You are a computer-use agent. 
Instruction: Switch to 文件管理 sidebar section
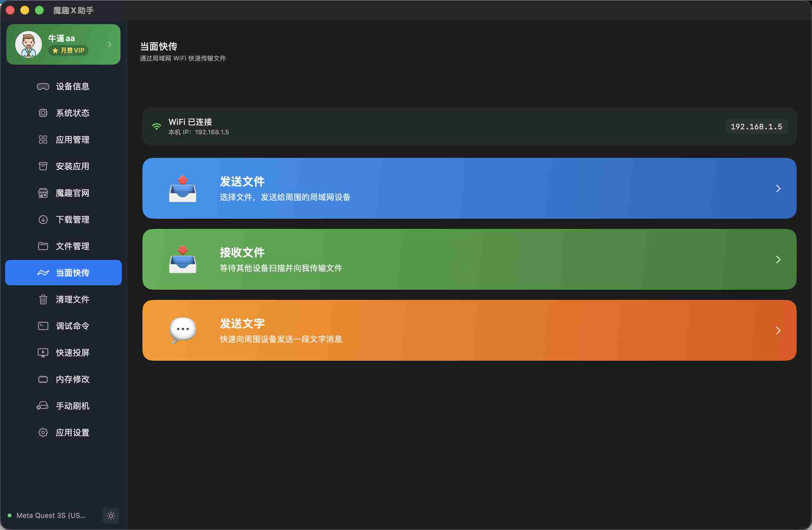coord(72,246)
